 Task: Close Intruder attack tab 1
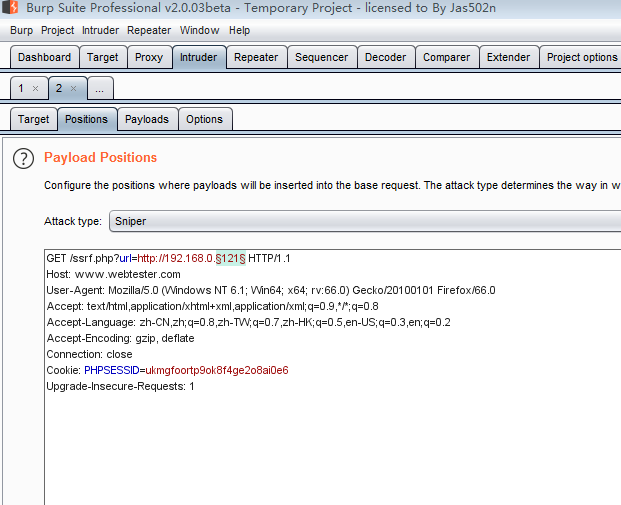pyautogui.click(x=35, y=88)
